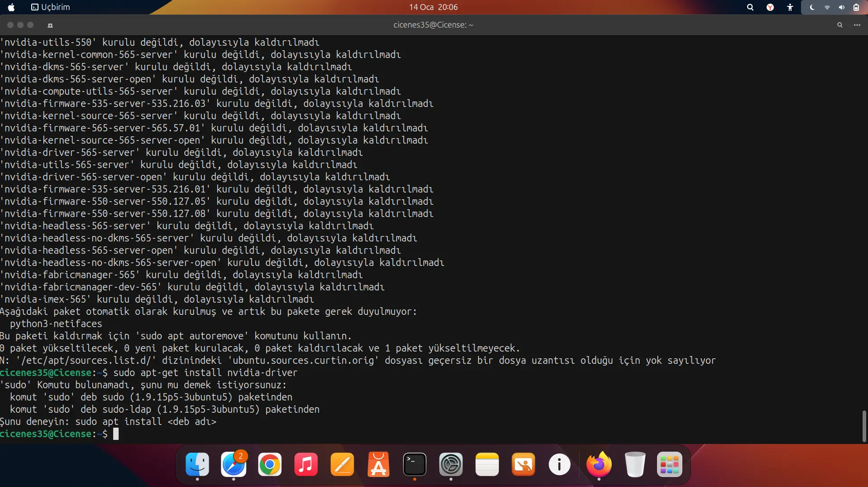Click the battery status icon
Viewport: 868px width, 487px height.
point(856,7)
